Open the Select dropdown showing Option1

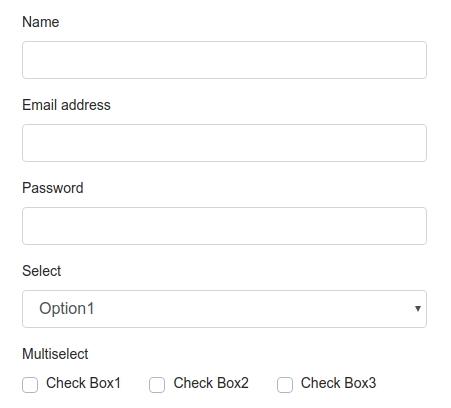pos(224,309)
